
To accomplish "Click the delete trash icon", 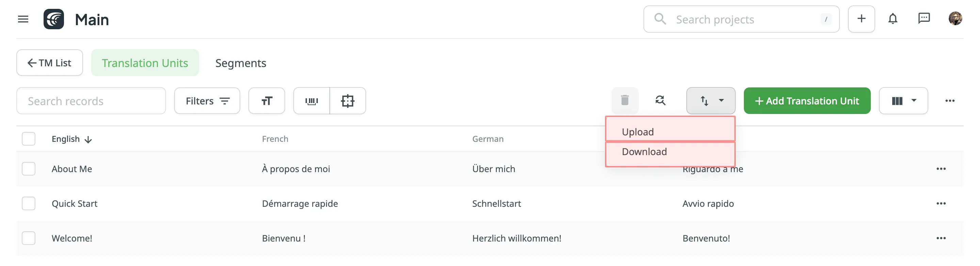I will (625, 101).
